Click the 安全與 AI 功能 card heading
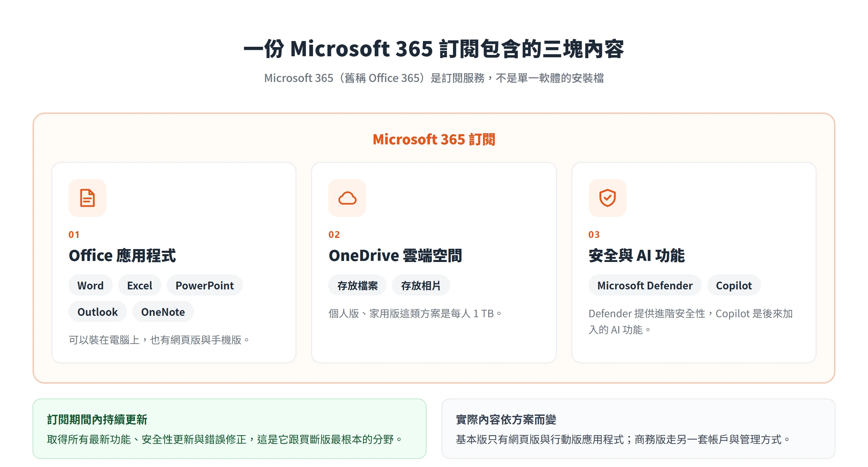 (637, 256)
